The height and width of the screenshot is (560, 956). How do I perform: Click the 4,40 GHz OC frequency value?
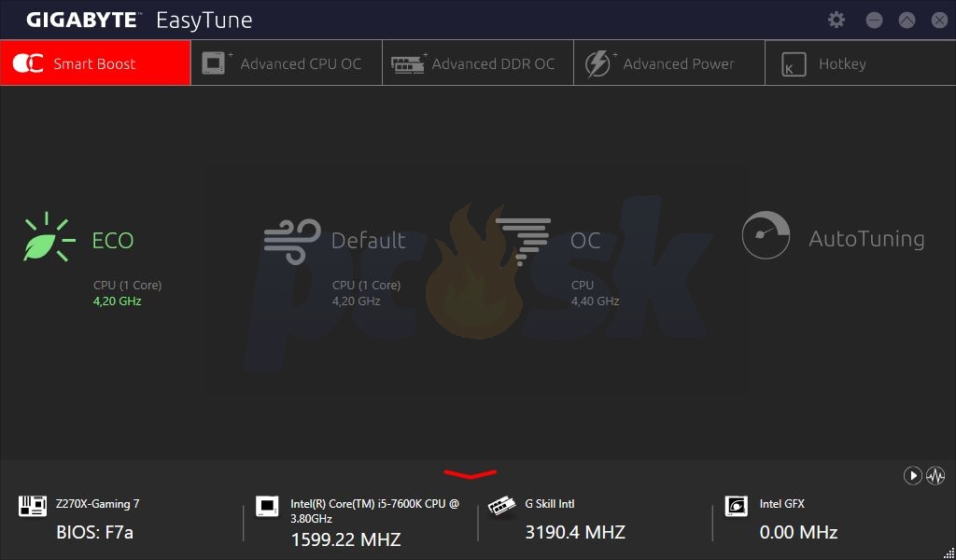pyautogui.click(x=595, y=301)
